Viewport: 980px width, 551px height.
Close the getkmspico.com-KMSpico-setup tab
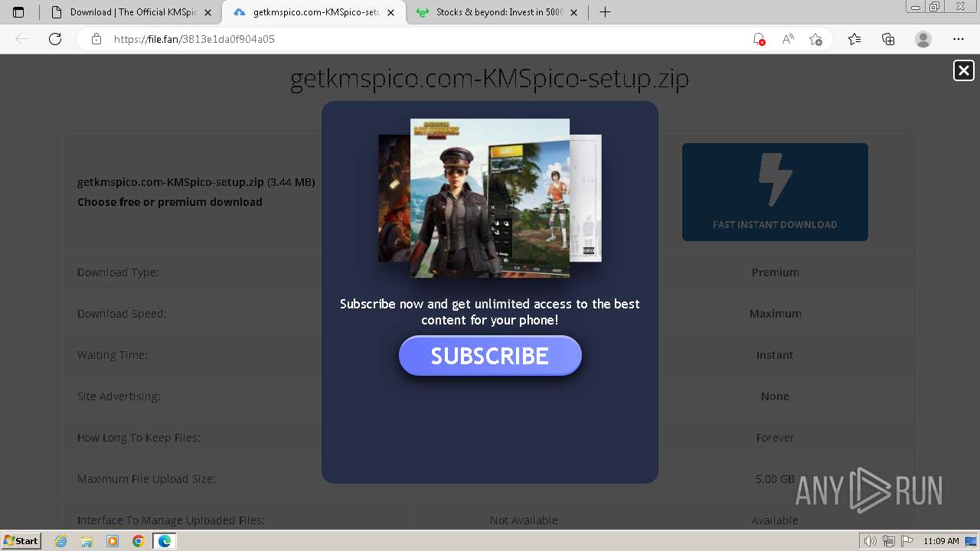(390, 12)
